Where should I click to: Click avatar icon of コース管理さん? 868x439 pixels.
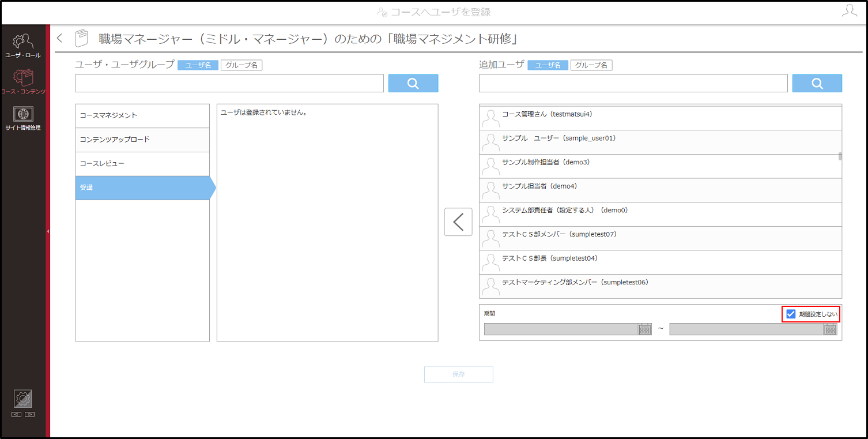click(x=490, y=119)
